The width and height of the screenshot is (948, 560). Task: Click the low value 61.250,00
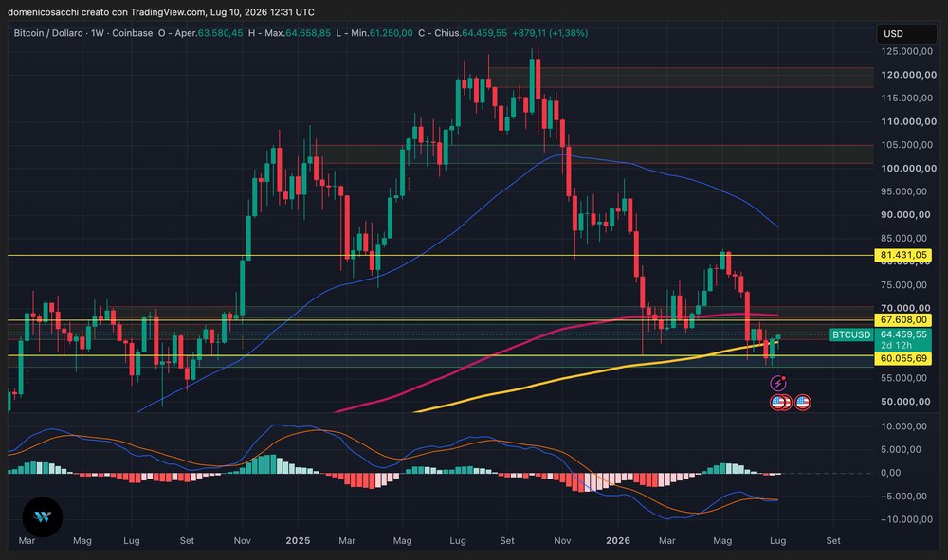392,33
